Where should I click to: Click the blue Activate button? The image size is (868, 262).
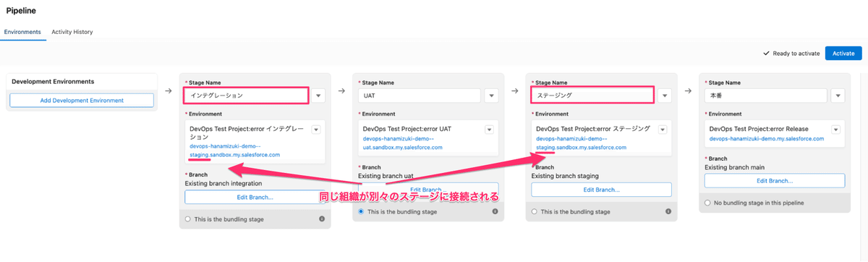point(843,54)
